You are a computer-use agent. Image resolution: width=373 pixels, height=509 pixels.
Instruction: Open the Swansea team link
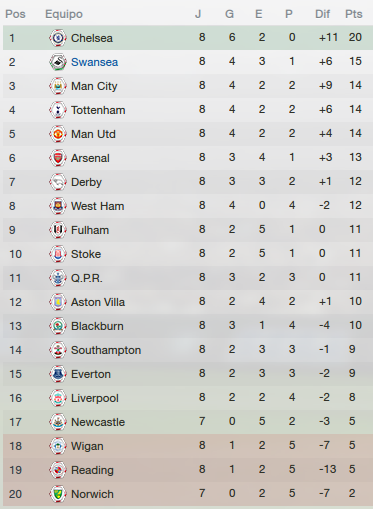[94, 62]
